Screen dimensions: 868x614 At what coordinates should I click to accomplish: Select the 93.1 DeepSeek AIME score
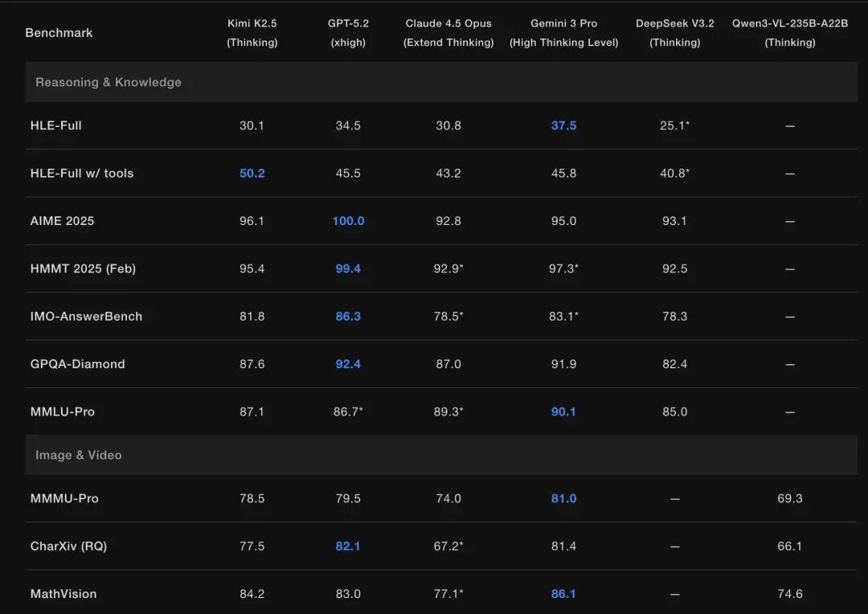[675, 221]
